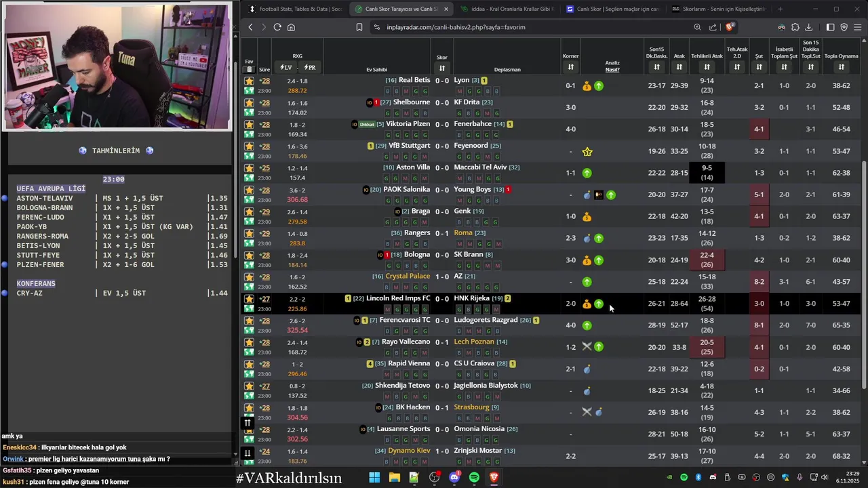Toggle favorite star for Bologna row
The width and height of the screenshot is (868, 488).
(x=249, y=255)
